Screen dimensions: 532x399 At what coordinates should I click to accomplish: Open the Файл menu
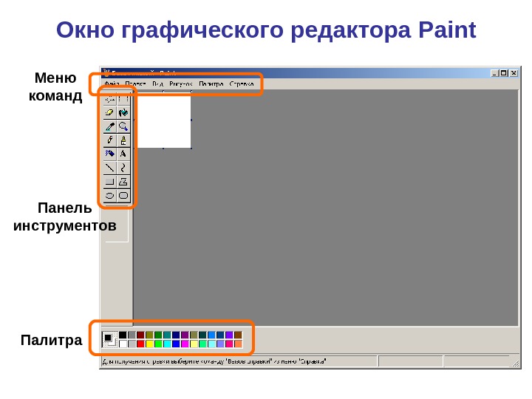(x=112, y=83)
